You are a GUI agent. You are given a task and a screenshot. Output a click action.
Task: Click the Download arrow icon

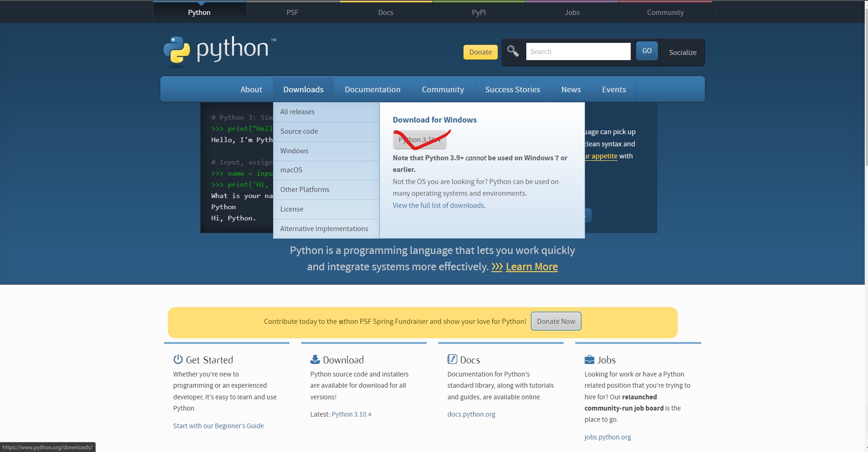coord(315,359)
